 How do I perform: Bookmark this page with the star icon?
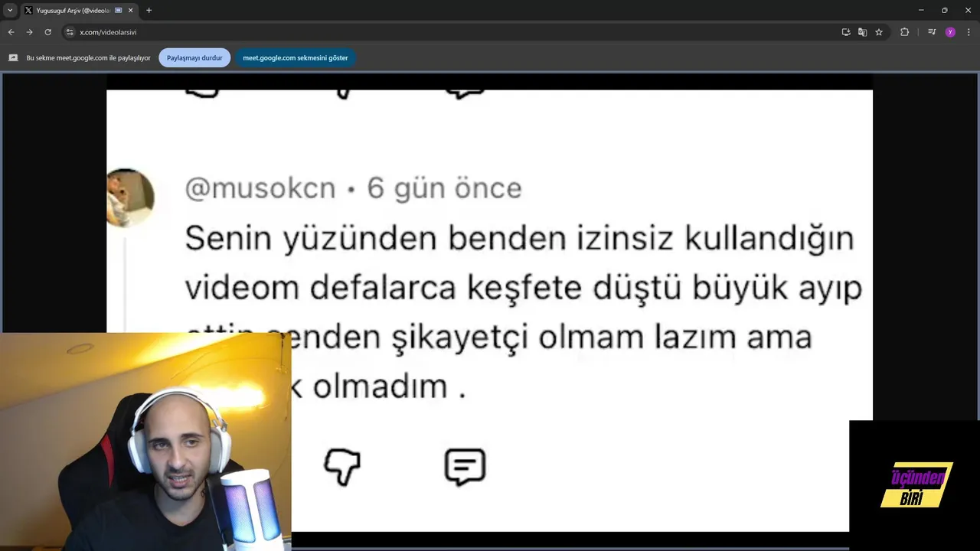pos(879,32)
